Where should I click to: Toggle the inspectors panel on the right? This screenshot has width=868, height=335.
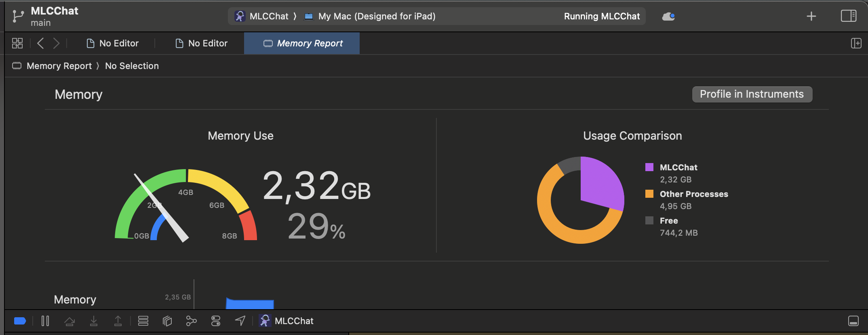pyautogui.click(x=848, y=16)
